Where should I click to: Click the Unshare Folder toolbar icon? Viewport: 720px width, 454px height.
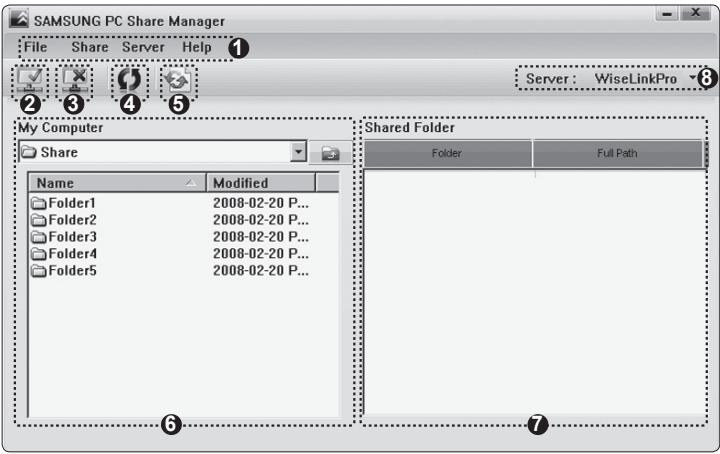tap(74, 81)
